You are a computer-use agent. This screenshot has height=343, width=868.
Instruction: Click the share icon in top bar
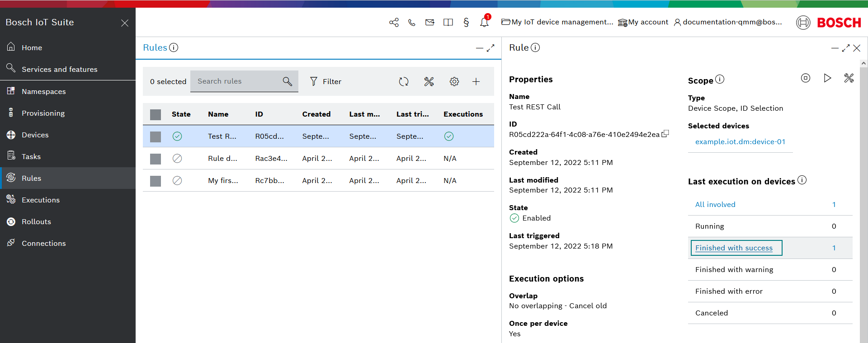click(394, 22)
